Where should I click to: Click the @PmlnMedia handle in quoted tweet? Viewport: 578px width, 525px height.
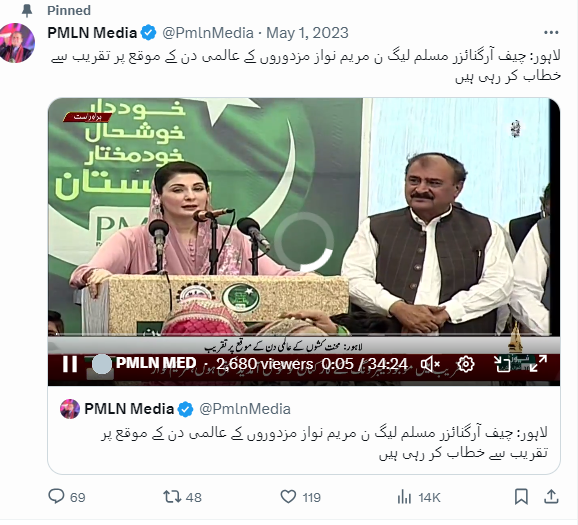coord(245,409)
